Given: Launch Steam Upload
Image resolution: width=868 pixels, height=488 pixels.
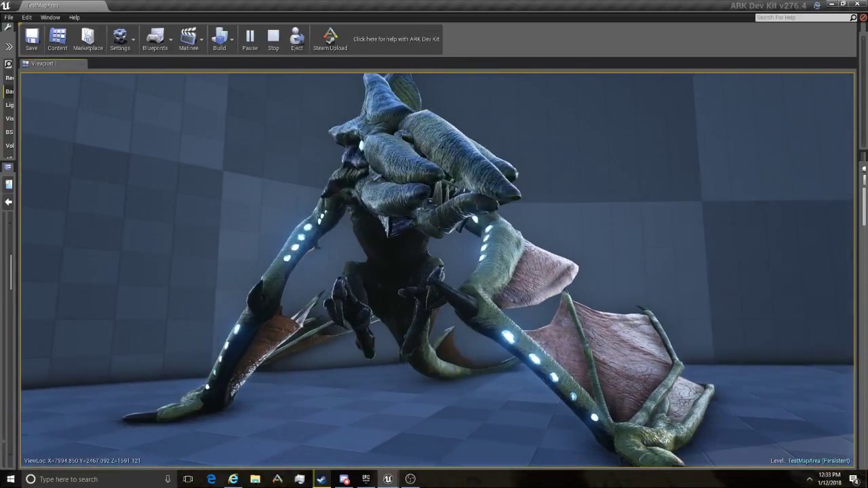Looking at the screenshot, I should [x=330, y=39].
